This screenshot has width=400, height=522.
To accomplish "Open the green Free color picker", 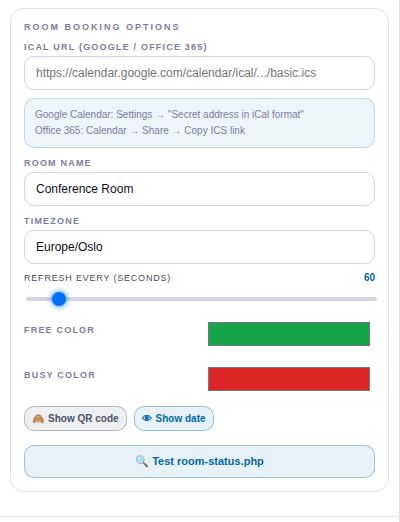I will pyautogui.click(x=289, y=334).
